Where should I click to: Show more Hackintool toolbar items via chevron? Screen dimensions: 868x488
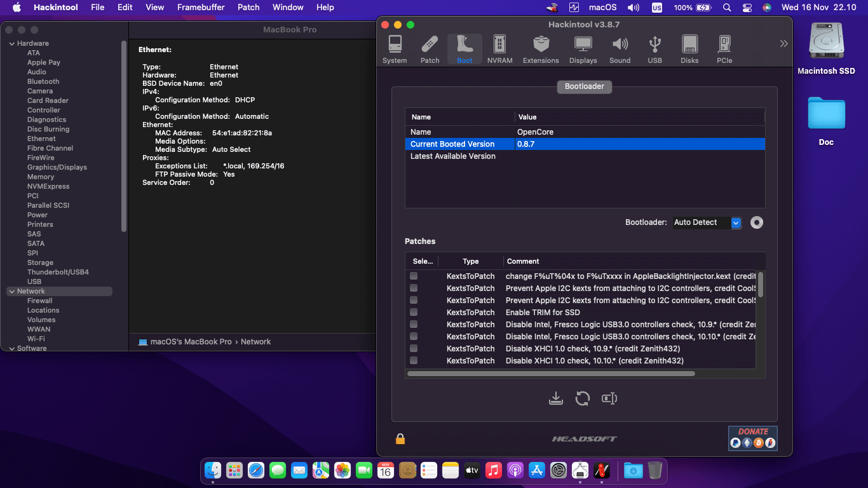tap(783, 43)
